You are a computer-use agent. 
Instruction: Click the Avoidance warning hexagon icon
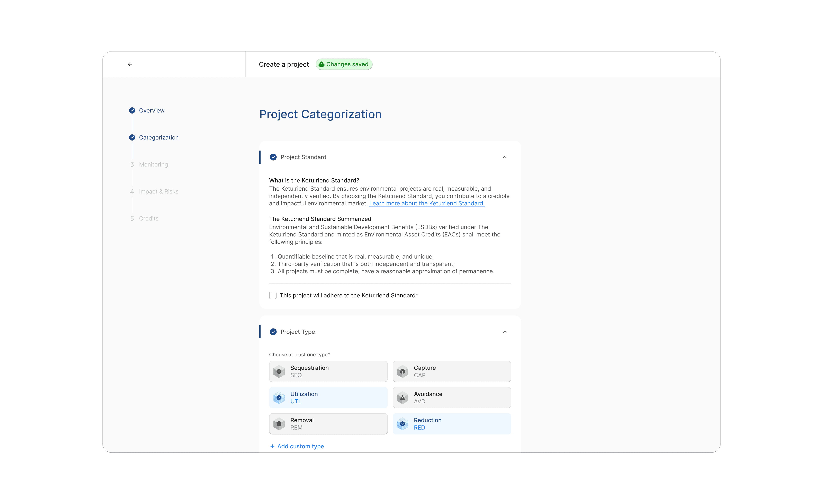(x=403, y=397)
